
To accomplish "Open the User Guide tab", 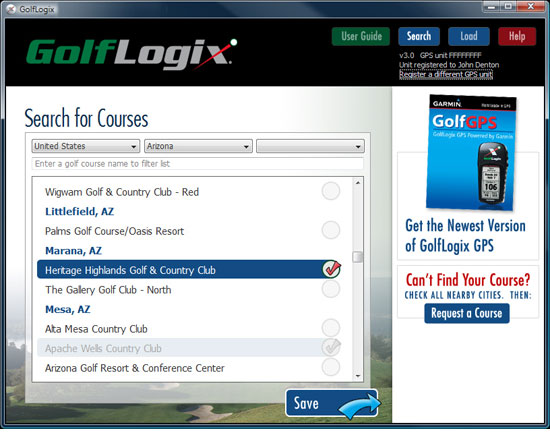I will point(361,36).
